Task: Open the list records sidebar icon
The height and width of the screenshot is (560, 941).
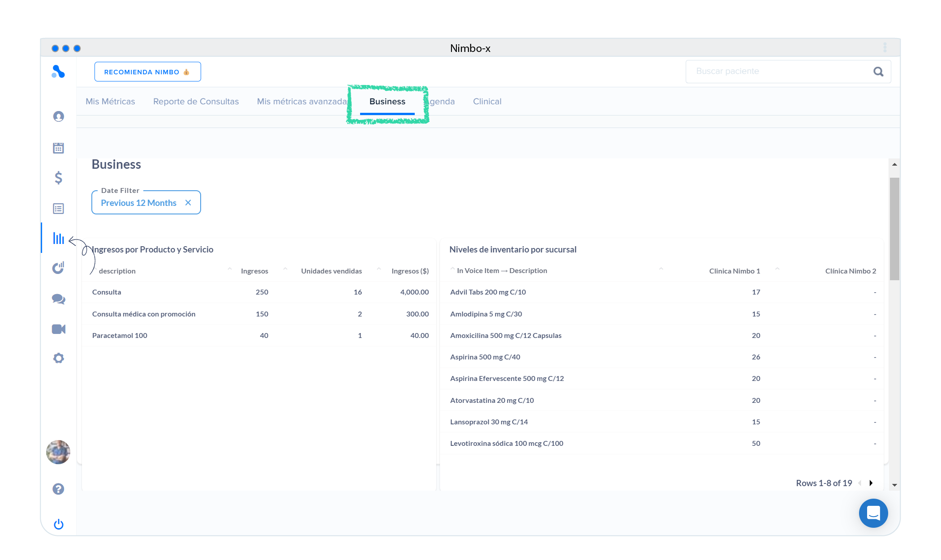Action: tap(58, 209)
